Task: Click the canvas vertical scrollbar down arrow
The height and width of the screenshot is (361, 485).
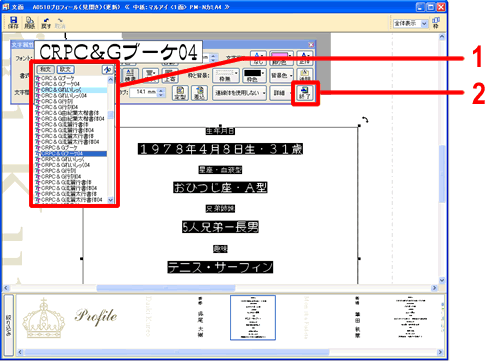Action: click(x=442, y=280)
